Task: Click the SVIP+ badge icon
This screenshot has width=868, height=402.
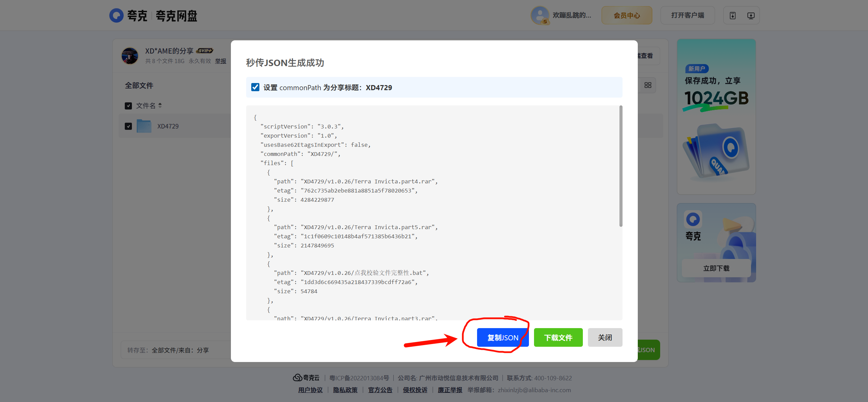Action: (205, 51)
